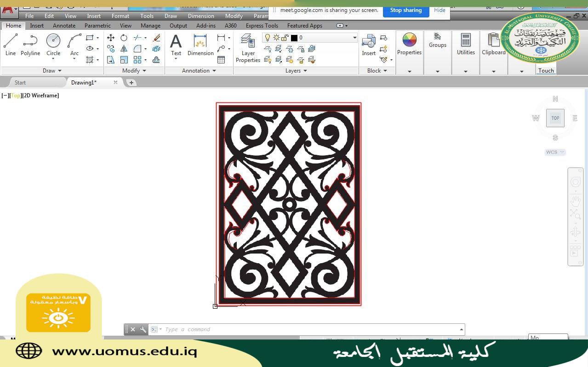Viewport: 588px width, 367px height.
Task: Select the Move tool in Modify panel
Action: tap(110, 38)
